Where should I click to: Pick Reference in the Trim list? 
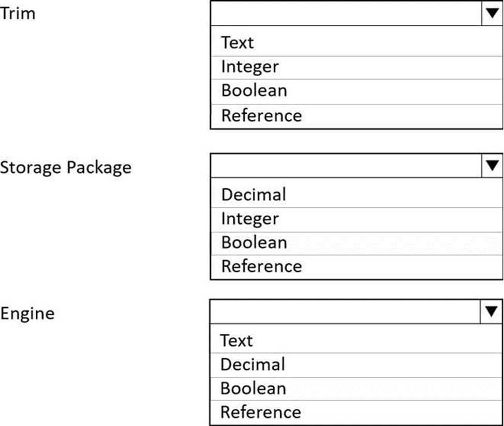357,116
